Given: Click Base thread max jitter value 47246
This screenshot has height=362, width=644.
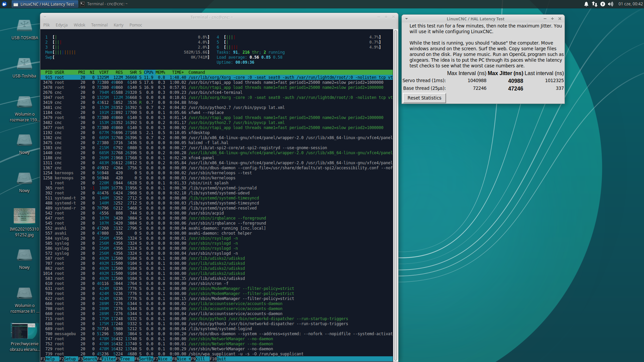Looking at the screenshot, I should click(516, 88).
